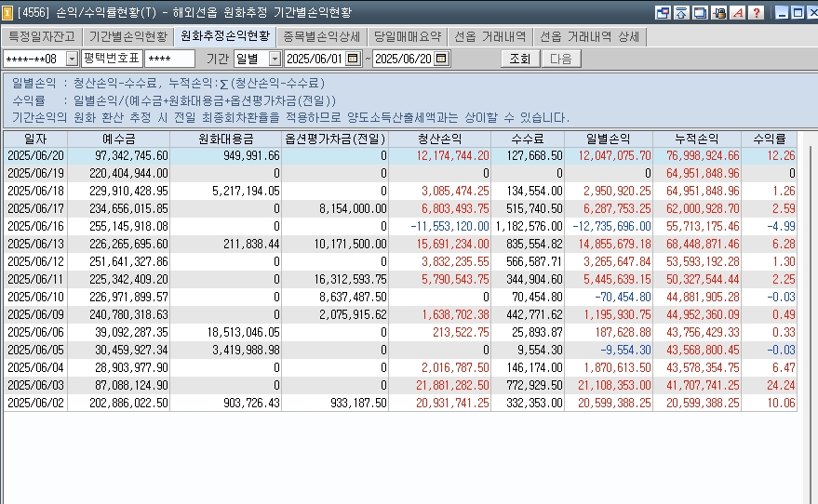Switch to the 기간별손익현황 tab
This screenshot has height=504, width=818.
click(127, 36)
